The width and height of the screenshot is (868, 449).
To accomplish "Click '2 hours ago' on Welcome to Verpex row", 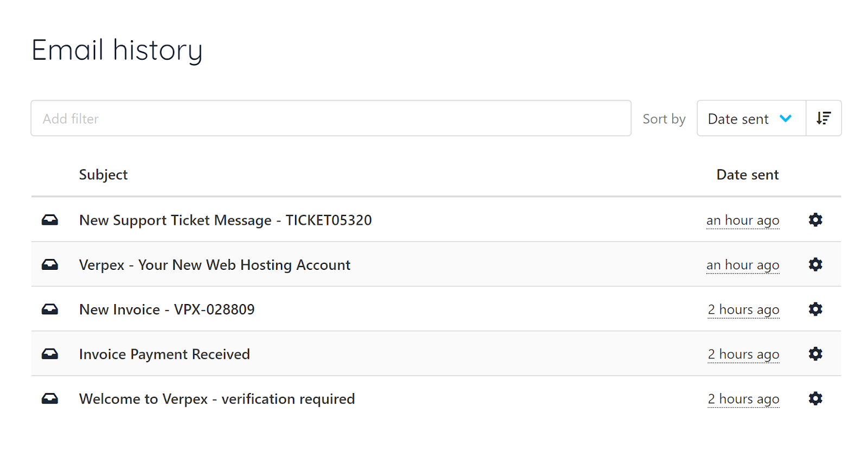I will click(x=744, y=399).
